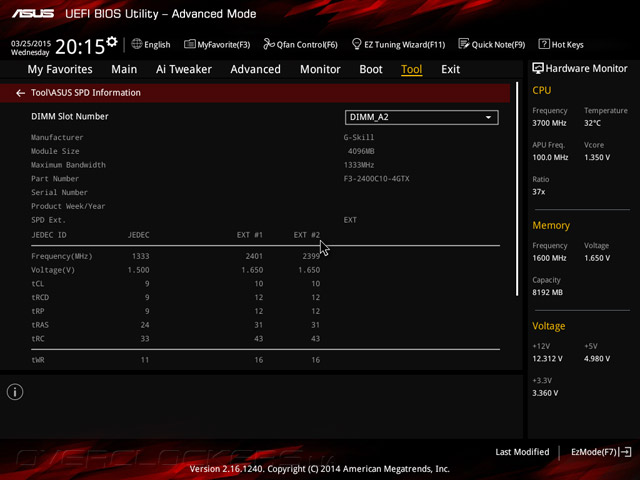
Task: Click CPU temperature 32°C
Action: (x=592, y=123)
